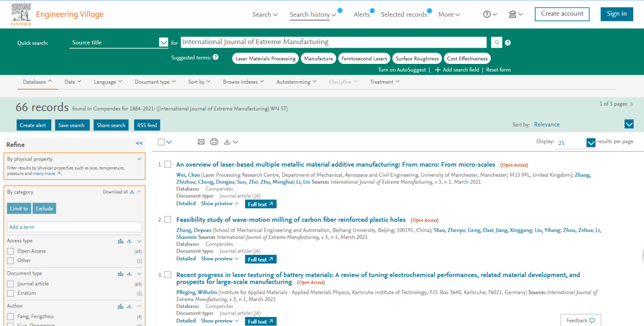Open the select-all checkbox dropdown arrow

[x=169, y=142]
